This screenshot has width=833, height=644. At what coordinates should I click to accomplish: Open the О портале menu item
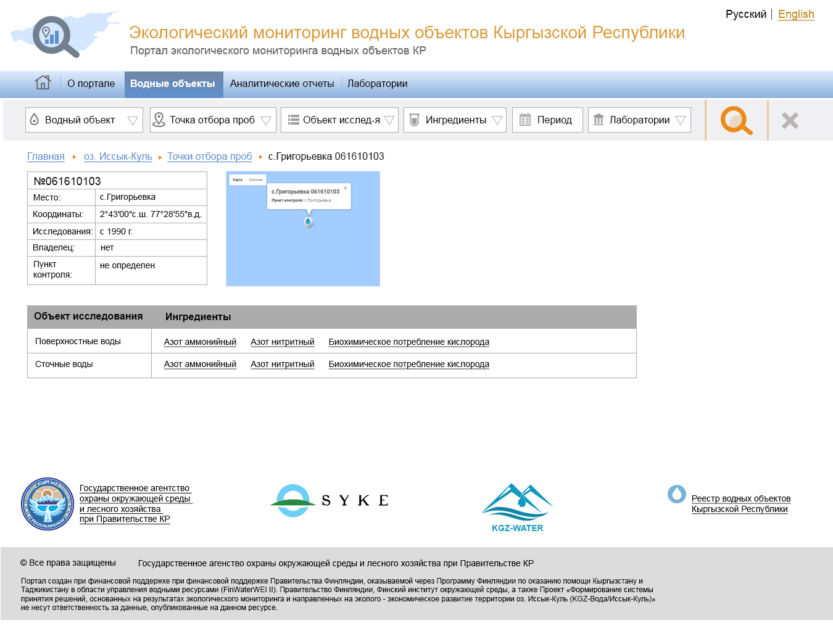coord(91,84)
